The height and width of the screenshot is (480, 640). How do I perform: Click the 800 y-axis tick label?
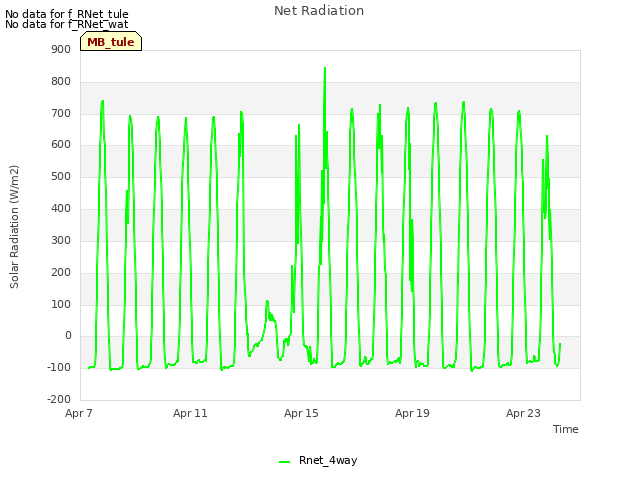61,81
